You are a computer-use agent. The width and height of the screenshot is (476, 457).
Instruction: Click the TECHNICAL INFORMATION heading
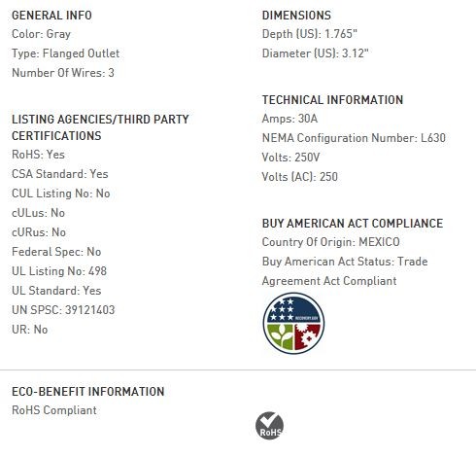332,99
